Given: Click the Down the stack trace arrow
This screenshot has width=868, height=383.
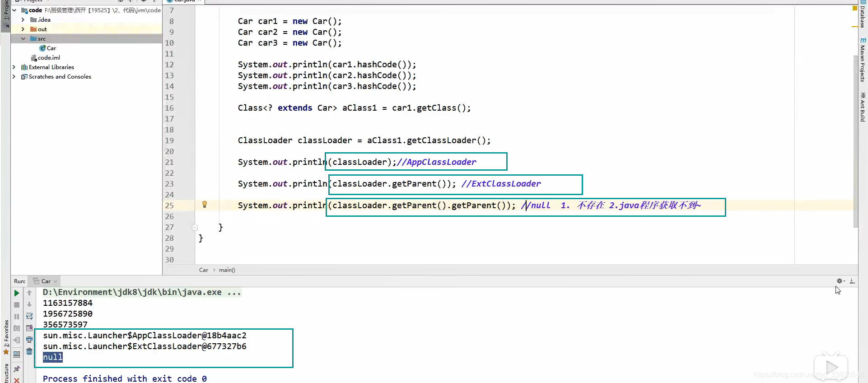Looking at the screenshot, I should 29,305.
